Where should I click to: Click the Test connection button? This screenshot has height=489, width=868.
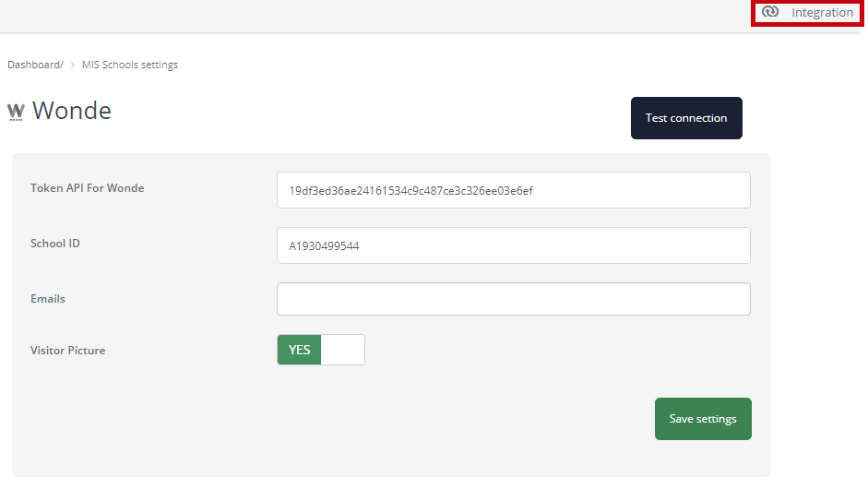pos(686,118)
